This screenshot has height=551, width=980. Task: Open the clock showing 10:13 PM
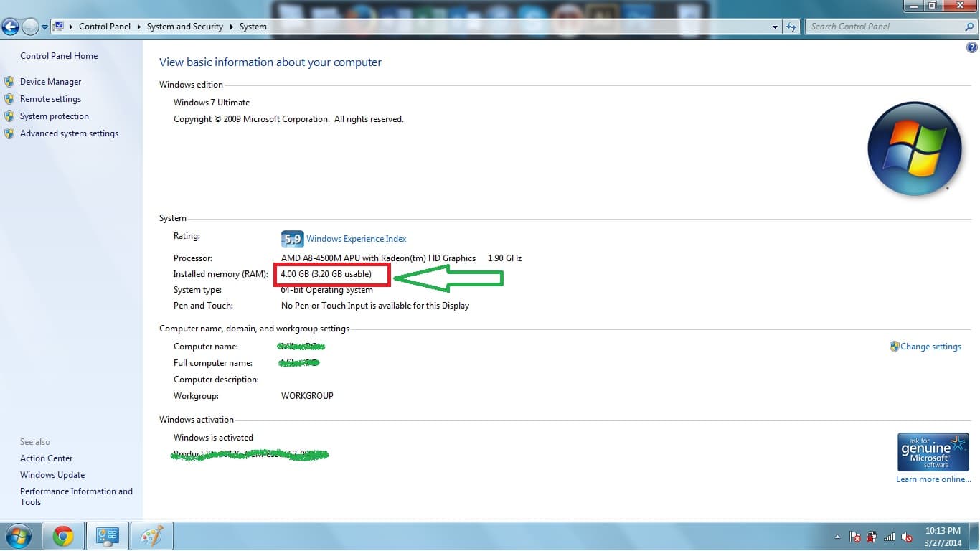click(943, 537)
